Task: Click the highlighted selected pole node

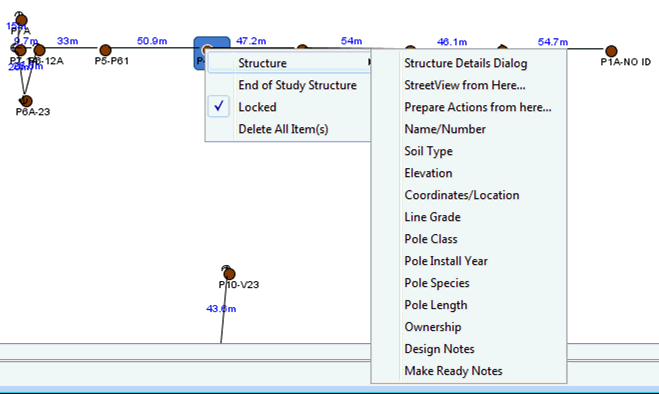Action: point(206,50)
